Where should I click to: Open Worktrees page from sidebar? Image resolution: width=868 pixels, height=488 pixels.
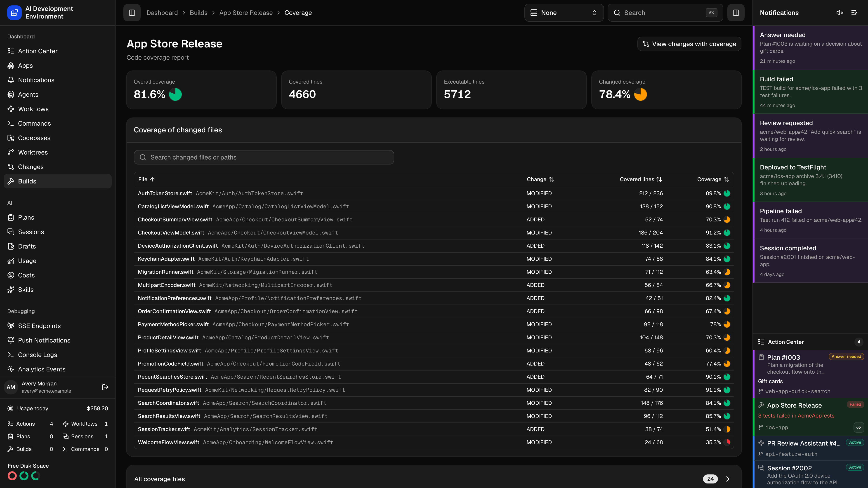coord(58,152)
